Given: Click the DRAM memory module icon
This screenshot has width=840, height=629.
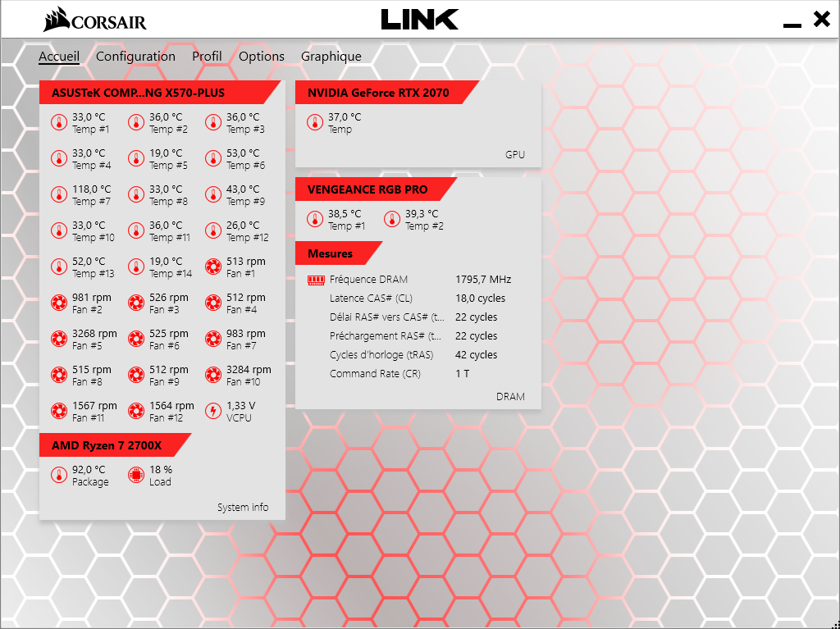Looking at the screenshot, I should point(316,280).
